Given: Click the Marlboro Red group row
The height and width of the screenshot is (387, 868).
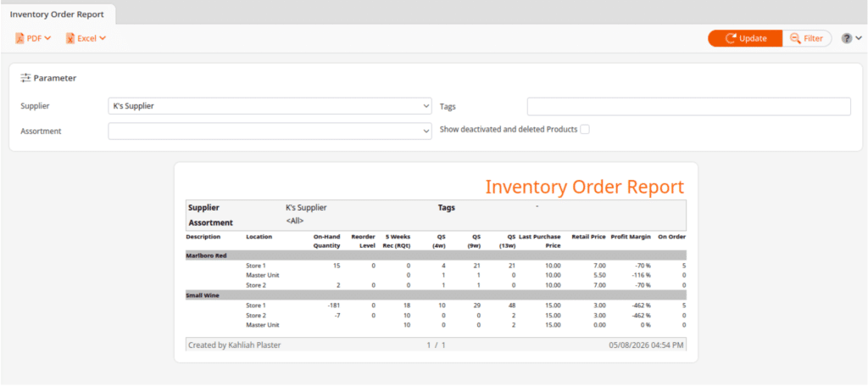Looking at the screenshot, I should pyautogui.click(x=436, y=255).
